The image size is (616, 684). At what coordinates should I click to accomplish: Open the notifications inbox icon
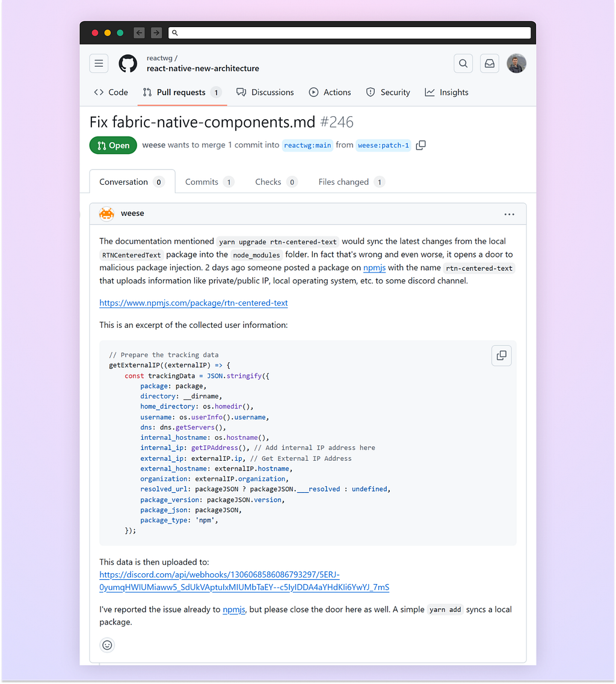[490, 64]
